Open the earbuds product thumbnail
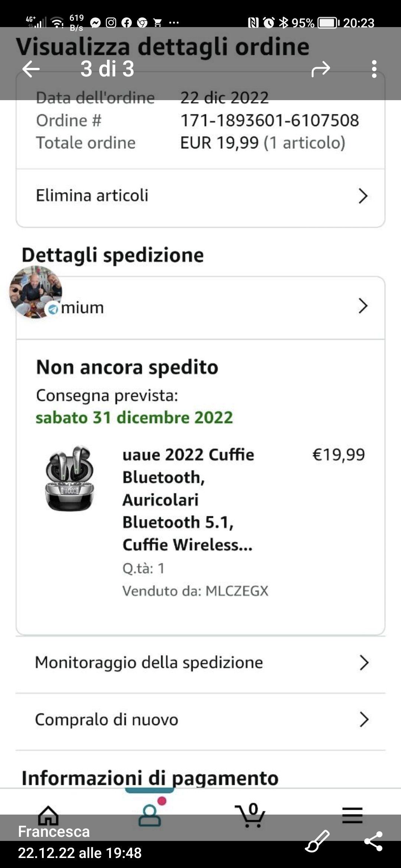 70,479
